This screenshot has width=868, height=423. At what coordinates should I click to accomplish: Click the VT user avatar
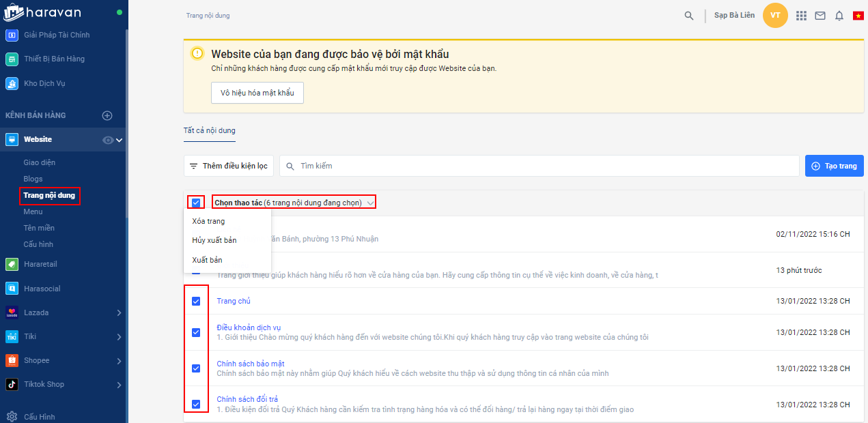click(x=775, y=16)
